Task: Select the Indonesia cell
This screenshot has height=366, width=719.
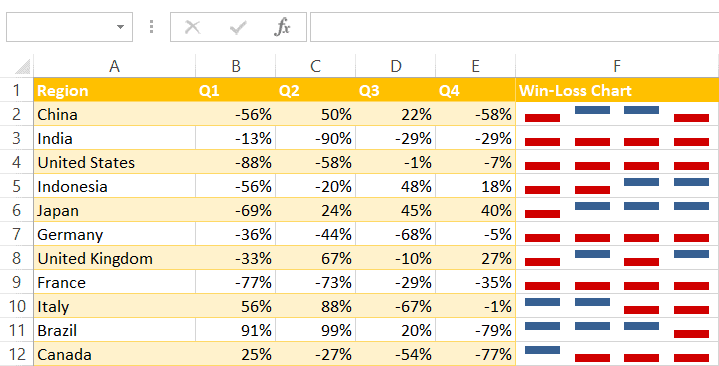Action: tap(115, 186)
